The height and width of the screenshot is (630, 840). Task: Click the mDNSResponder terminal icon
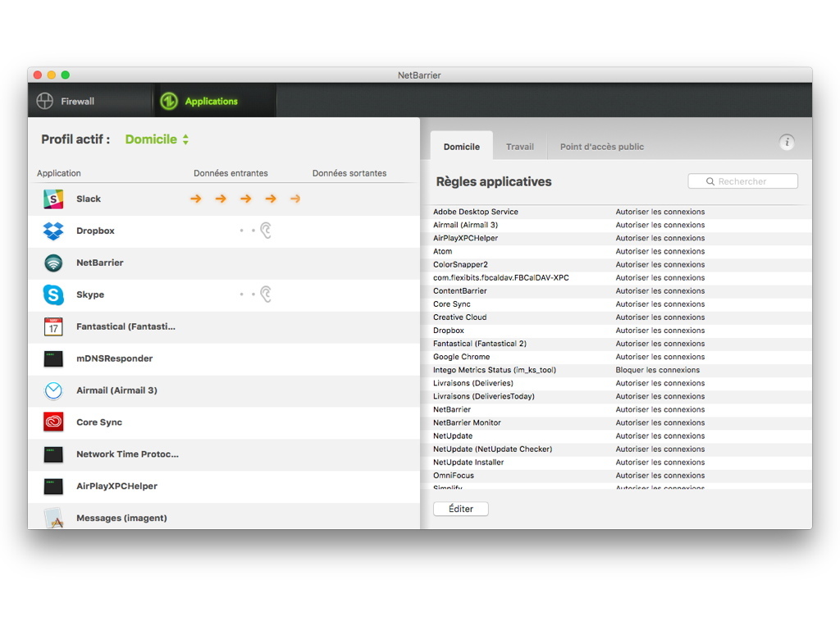tap(53, 358)
